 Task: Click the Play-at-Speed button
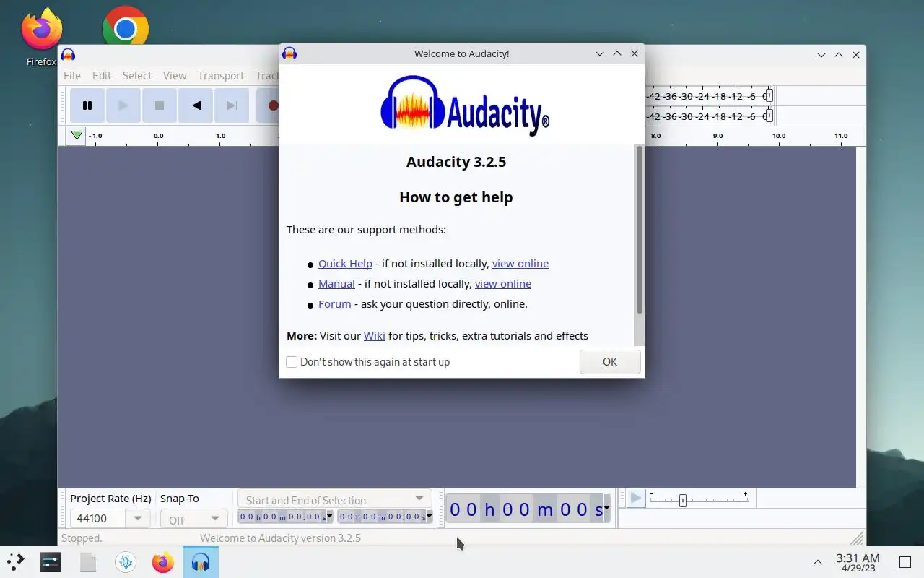(x=635, y=499)
